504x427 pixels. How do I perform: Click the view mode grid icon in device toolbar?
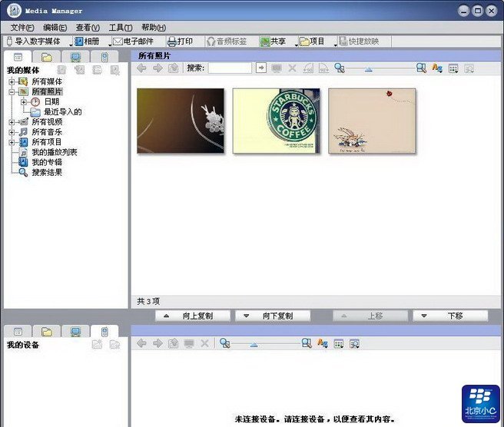click(x=339, y=344)
